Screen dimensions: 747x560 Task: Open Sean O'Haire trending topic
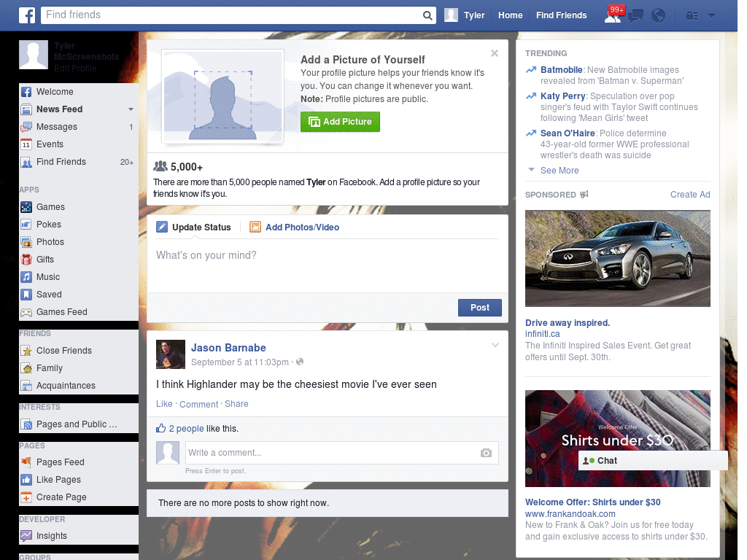click(568, 133)
